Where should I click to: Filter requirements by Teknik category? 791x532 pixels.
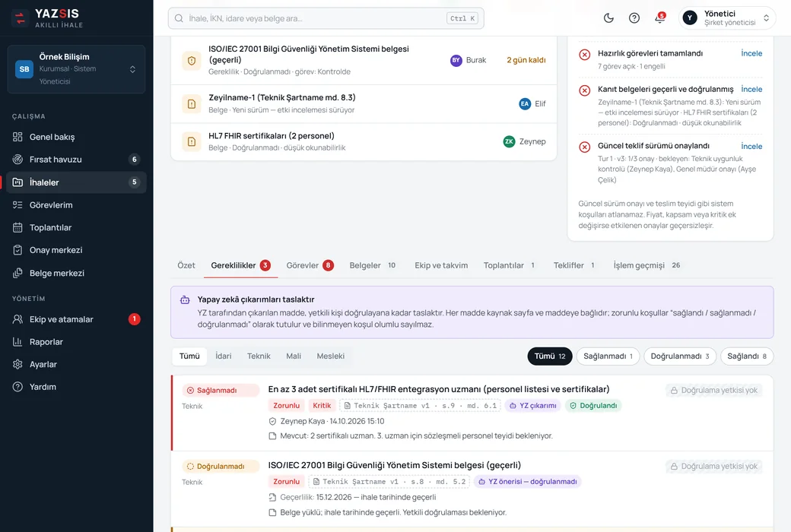click(x=259, y=356)
